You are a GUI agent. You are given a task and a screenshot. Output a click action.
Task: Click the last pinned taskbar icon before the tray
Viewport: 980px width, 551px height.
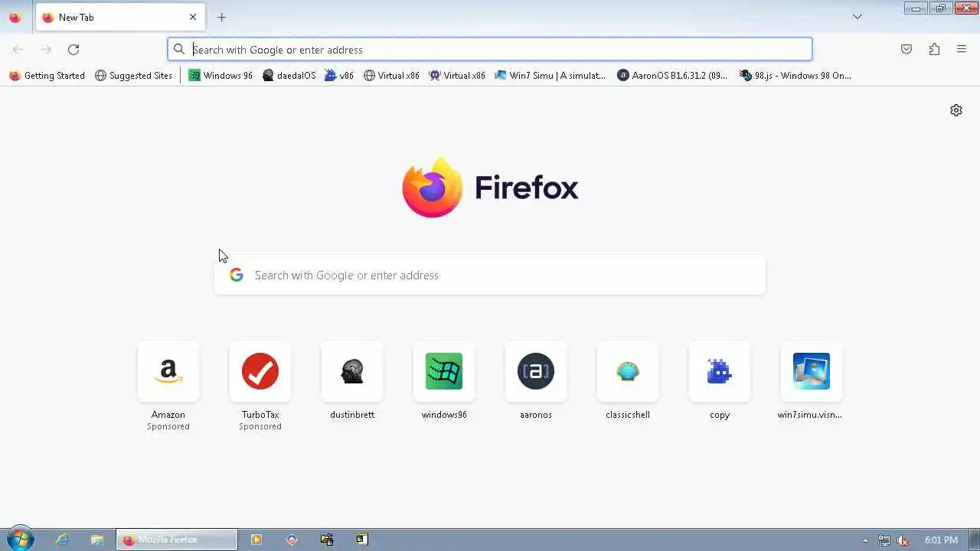362,540
